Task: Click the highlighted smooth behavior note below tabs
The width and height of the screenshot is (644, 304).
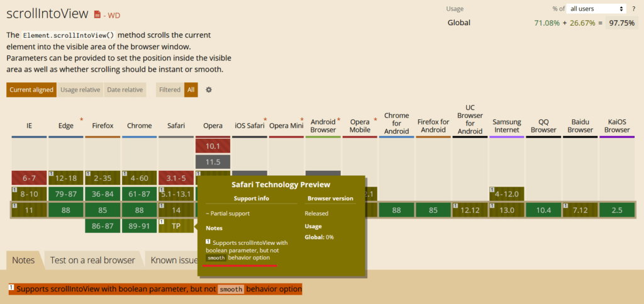Action: coord(155,289)
